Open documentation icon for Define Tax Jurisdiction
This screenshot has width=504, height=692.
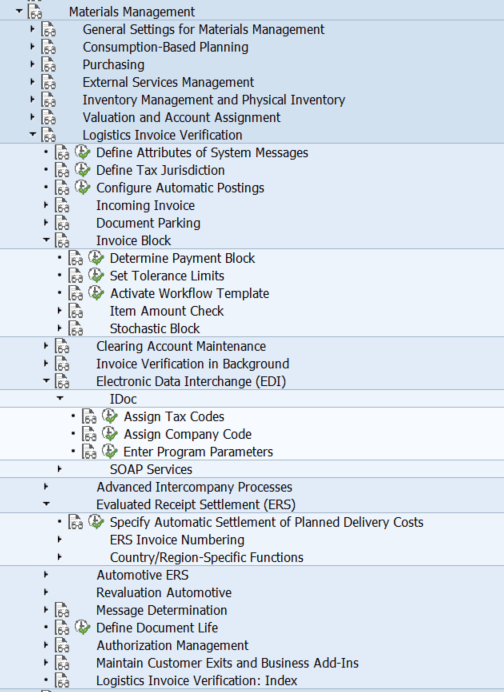coord(62,170)
